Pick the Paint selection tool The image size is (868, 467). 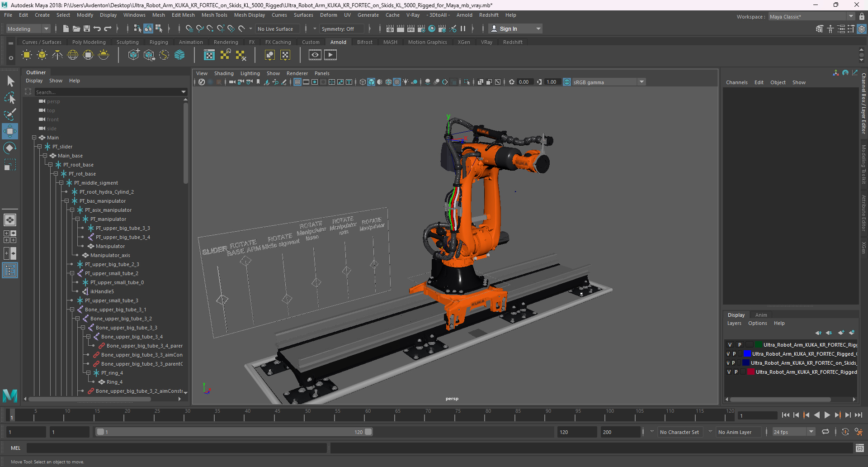pos(10,114)
